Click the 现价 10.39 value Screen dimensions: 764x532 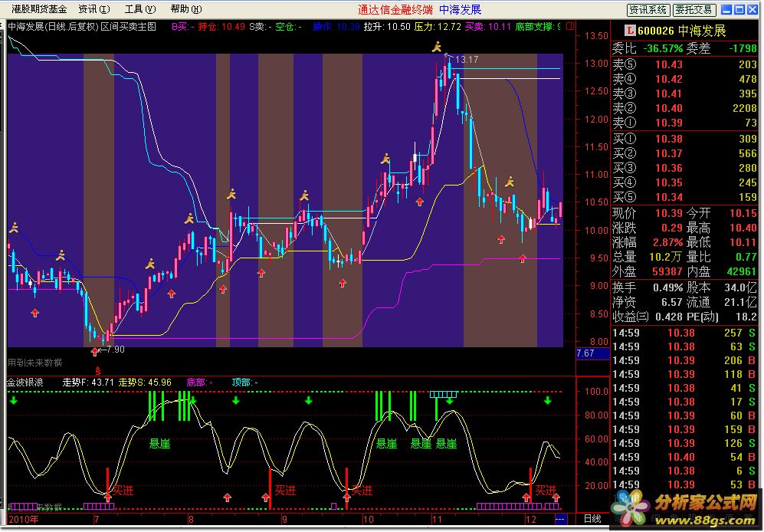click(668, 213)
